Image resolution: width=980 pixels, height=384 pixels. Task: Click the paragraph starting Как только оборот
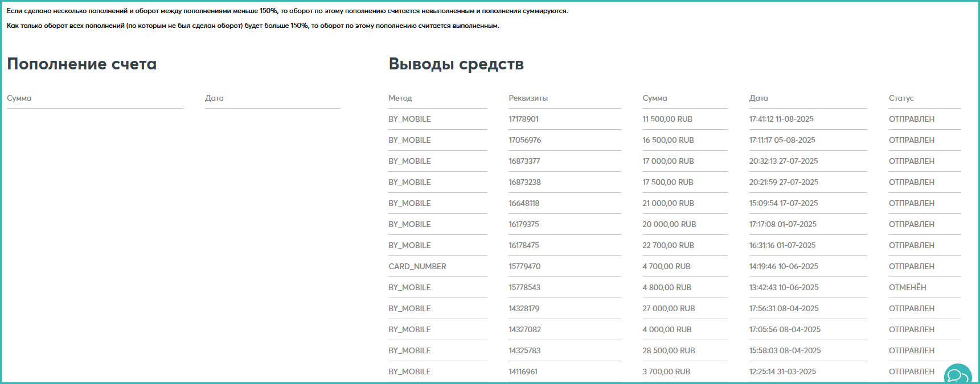[x=253, y=26]
